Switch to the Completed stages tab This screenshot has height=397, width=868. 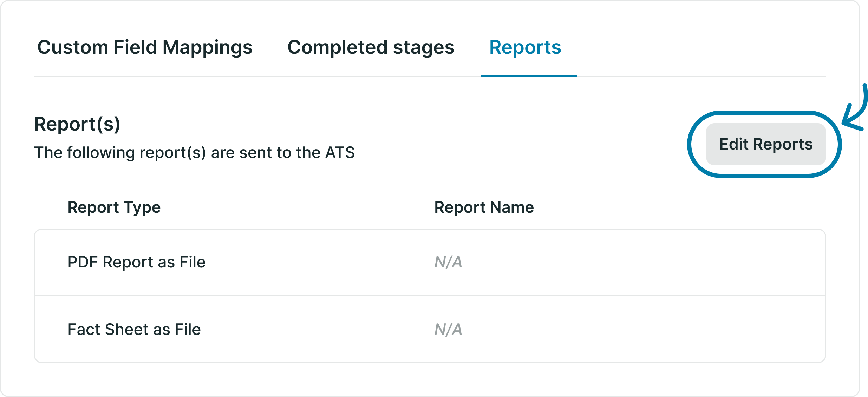(x=371, y=47)
